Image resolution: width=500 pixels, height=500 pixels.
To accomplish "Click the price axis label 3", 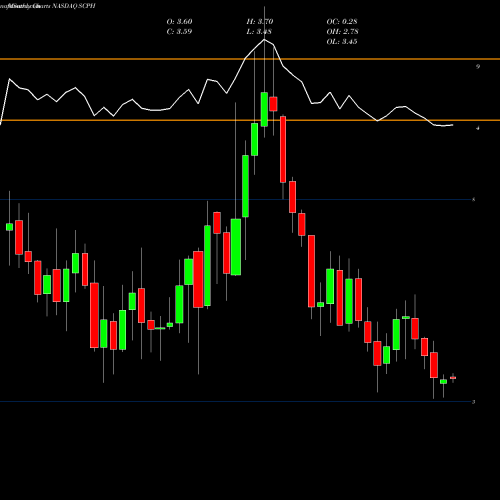I will (x=474, y=402).
